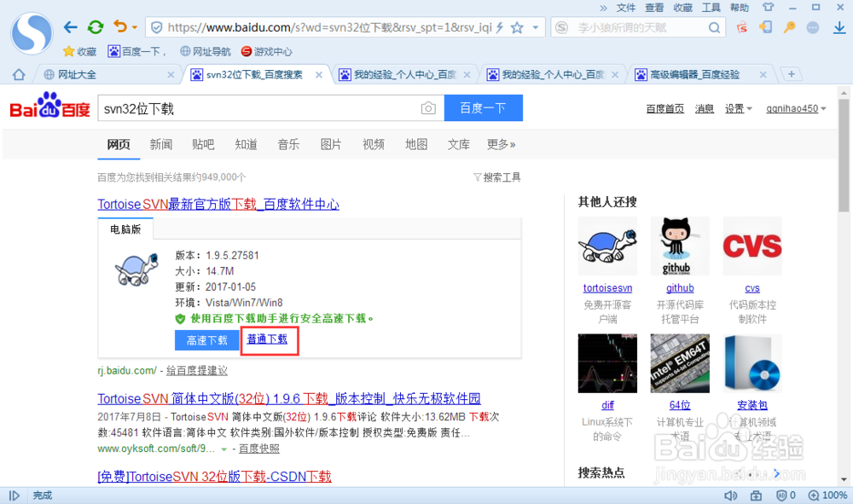
Task: Switch to the 视频 search category
Action: pyautogui.click(x=374, y=144)
